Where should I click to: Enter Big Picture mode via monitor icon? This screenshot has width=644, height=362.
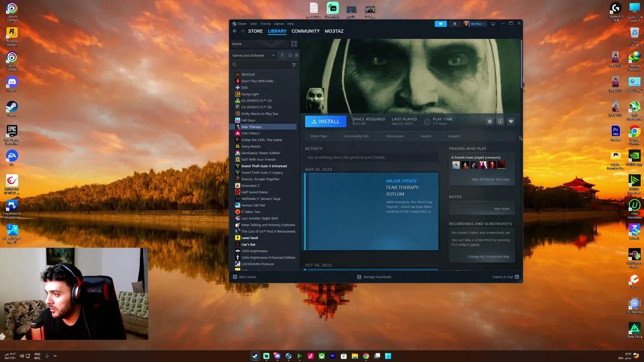point(493,24)
